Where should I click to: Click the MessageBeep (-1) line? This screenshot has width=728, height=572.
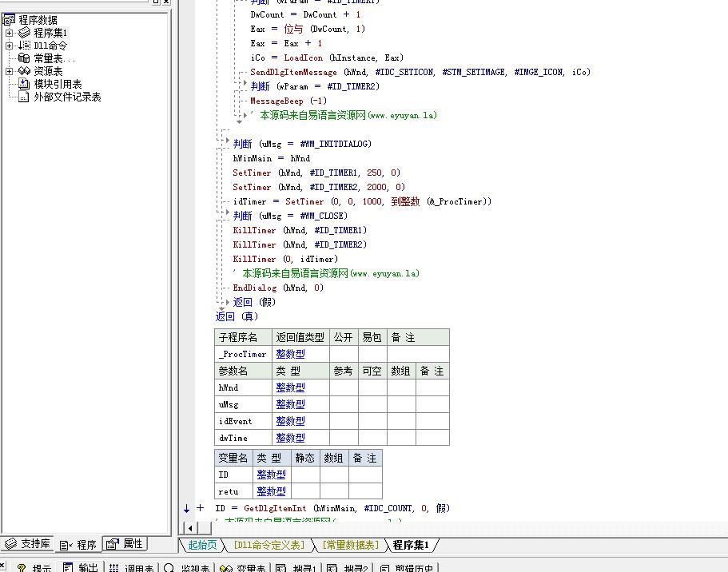tap(288, 101)
